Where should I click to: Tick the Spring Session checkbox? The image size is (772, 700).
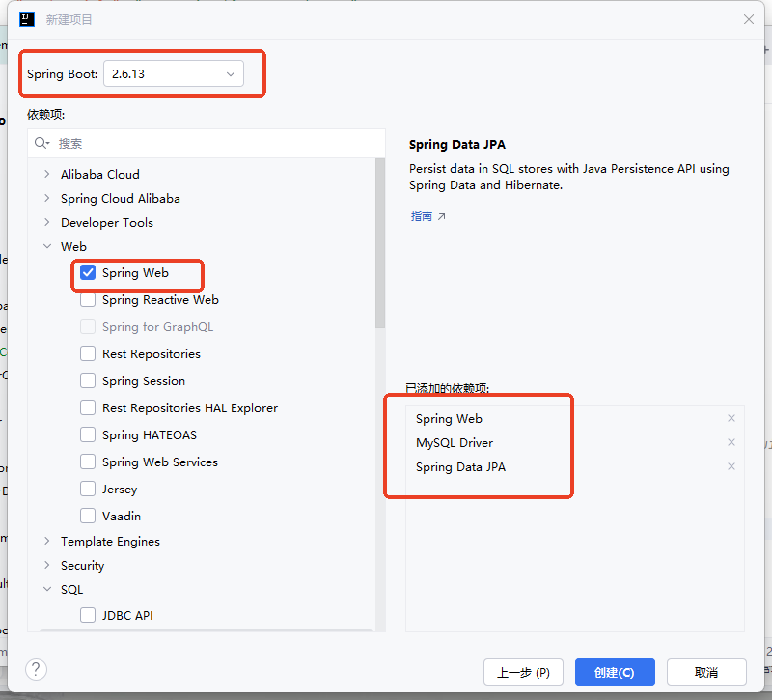pyautogui.click(x=88, y=380)
